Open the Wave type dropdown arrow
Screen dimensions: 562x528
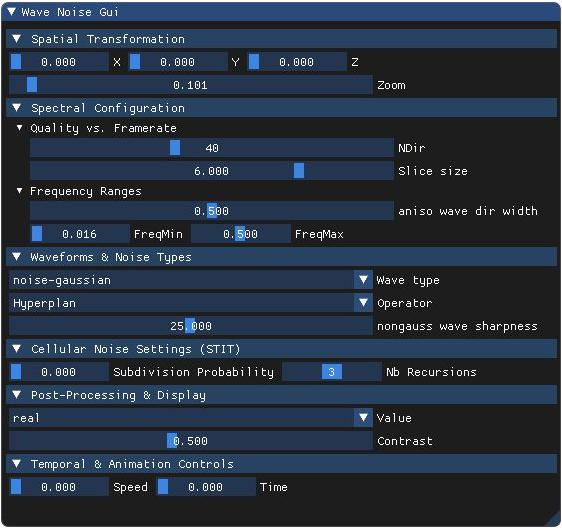point(363,280)
